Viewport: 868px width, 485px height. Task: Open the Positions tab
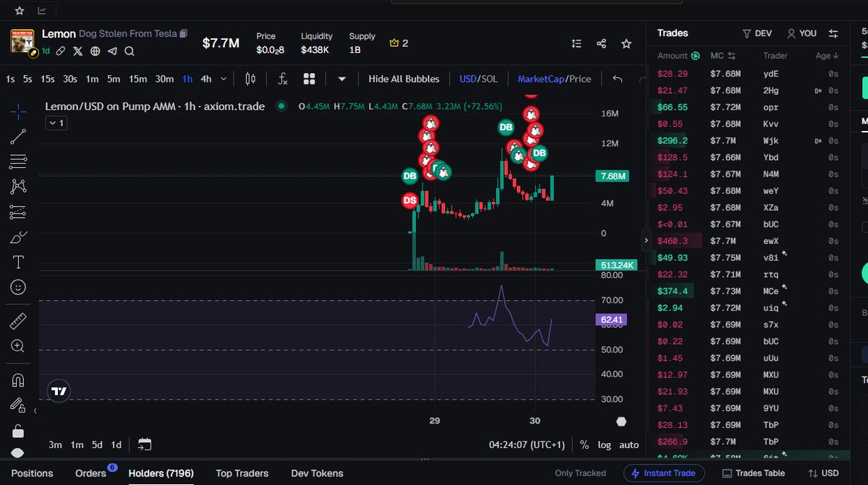click(32, 473)
